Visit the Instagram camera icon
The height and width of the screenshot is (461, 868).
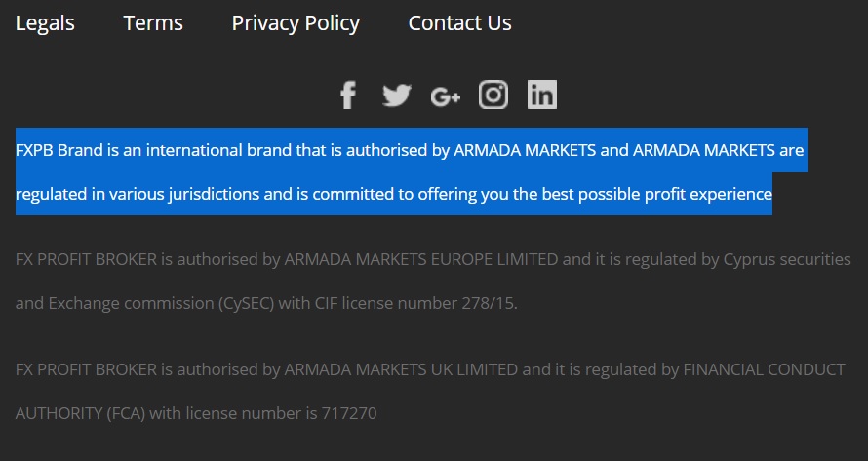(x=493, y=95)
